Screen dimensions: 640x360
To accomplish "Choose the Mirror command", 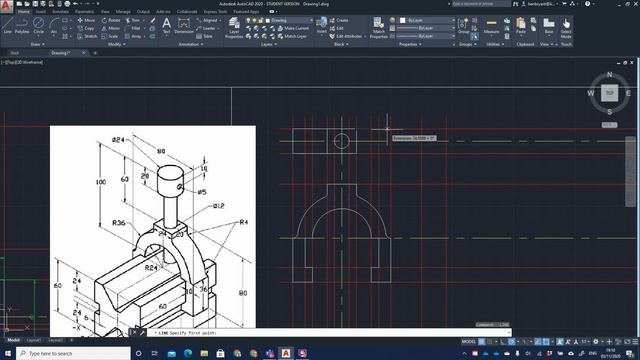I will pos(111,28).
